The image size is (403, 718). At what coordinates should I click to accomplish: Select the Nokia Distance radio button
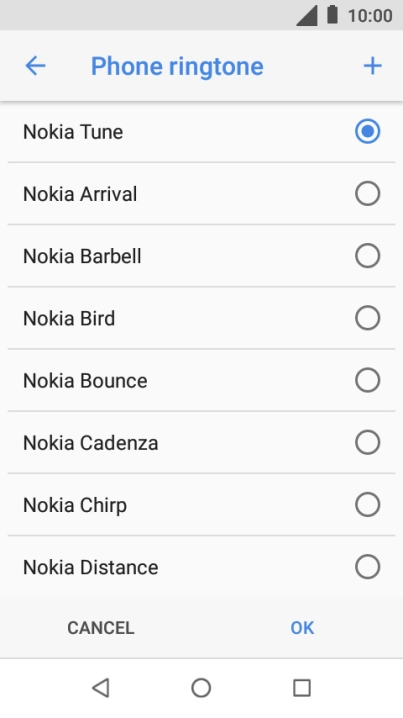pyautogui.click(x=367, y=567)
